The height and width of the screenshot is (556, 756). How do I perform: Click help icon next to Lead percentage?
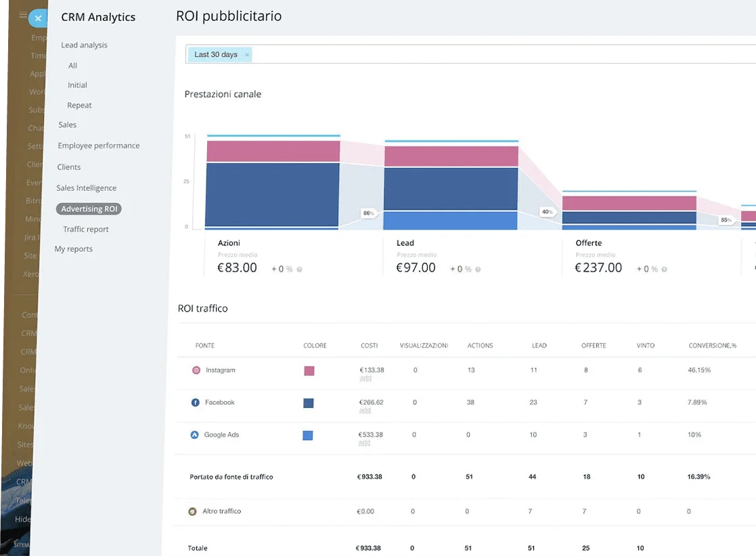(x=478, y=270)
